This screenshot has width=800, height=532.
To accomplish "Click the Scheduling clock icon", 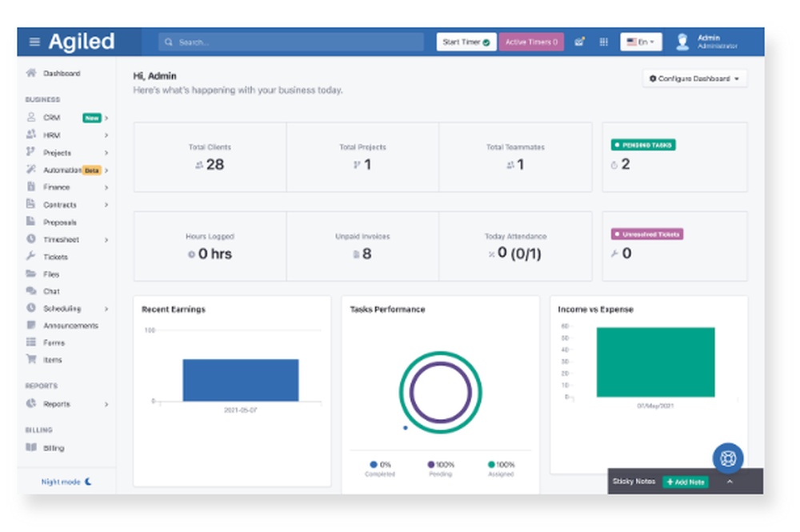I will click(31, 308).
